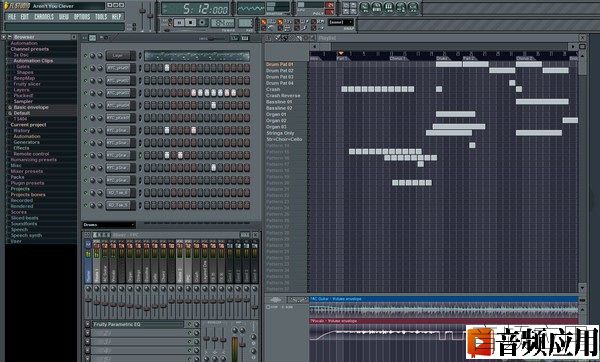This screenshot has width=600, height=362.
Task: Toggle fourth step of first FPC channel
Action: point(167,68)
